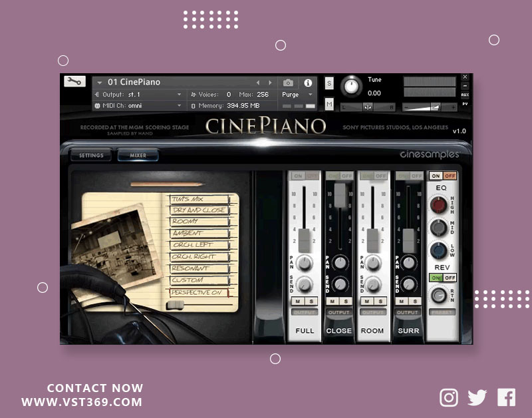Mute the instrument with the M button

click(329, 104)
